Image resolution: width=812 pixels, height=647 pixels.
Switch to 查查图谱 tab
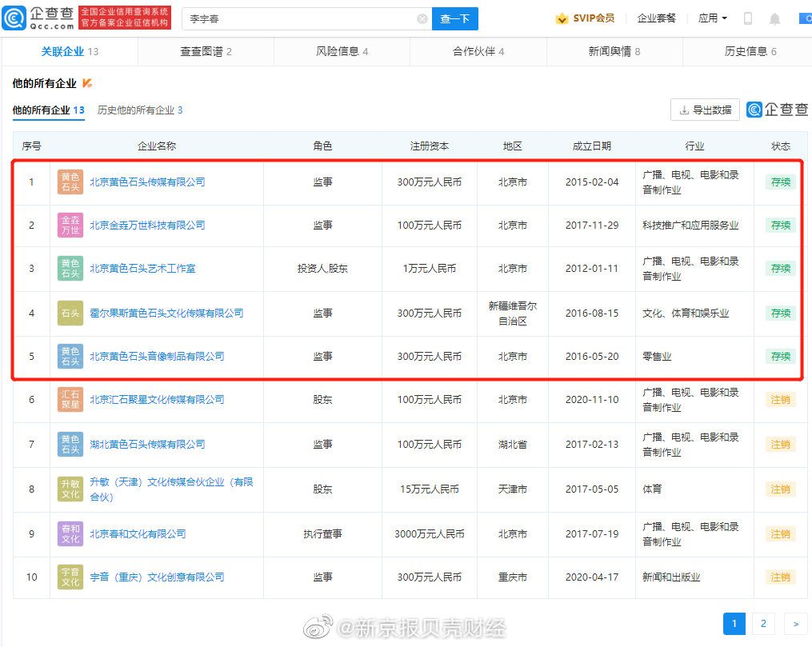tap(206, 52)
